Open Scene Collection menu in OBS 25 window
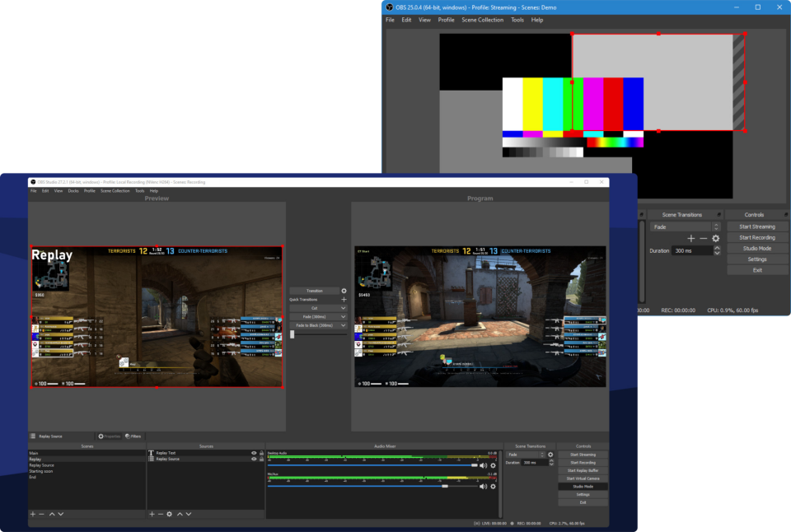Image resolution: width=791 pixels, height=532 pixels. (482, 20)
